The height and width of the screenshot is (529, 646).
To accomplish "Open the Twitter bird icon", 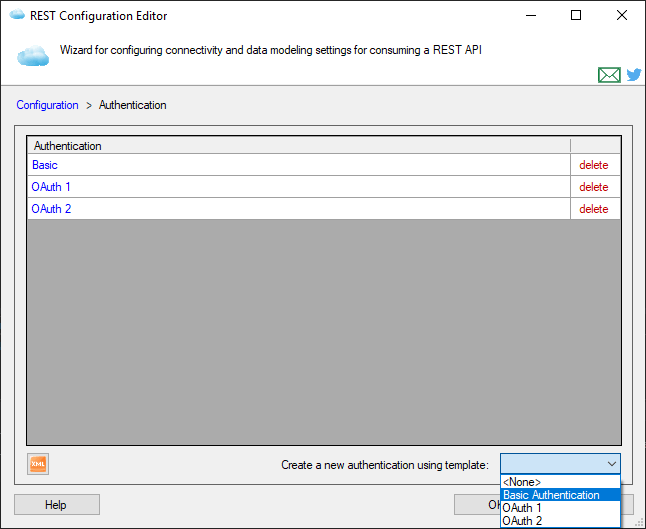I will pyautogui.click(x=634, y=75).
